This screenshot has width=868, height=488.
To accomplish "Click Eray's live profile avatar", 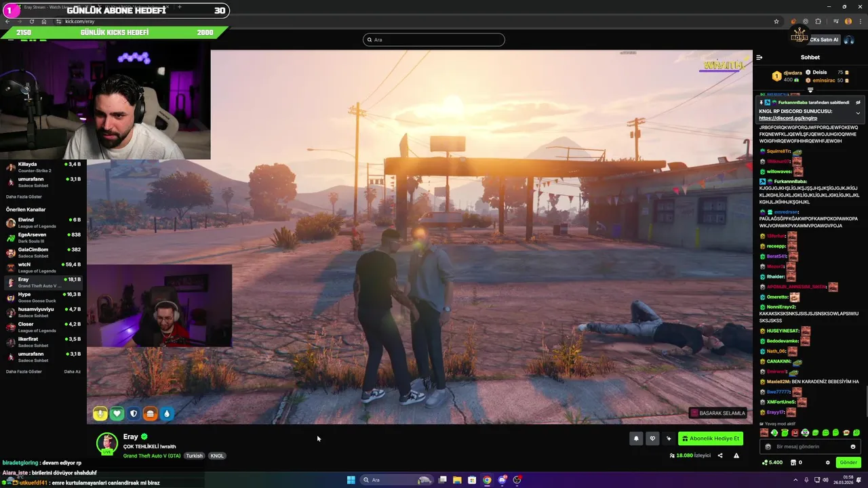I will coord(106,443).
